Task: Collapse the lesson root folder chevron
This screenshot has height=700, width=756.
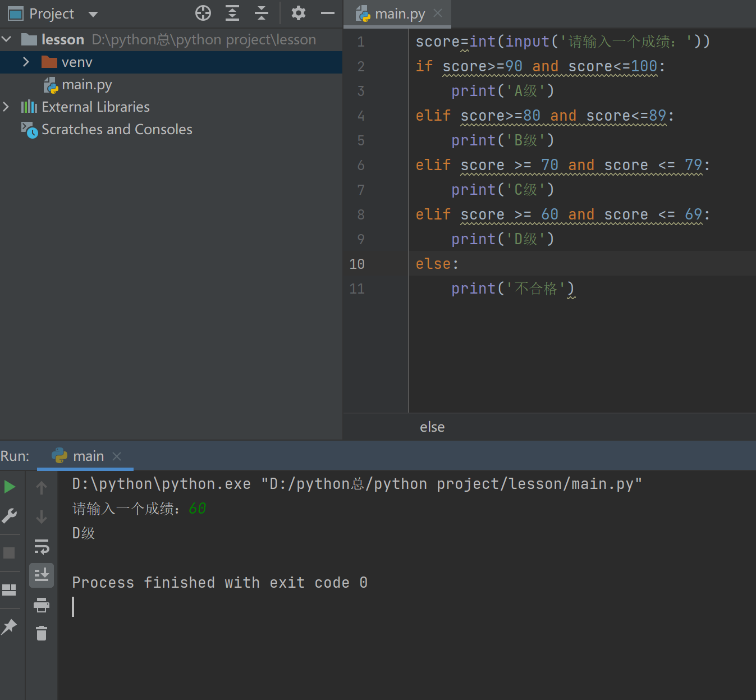Action: coord(7,39)
